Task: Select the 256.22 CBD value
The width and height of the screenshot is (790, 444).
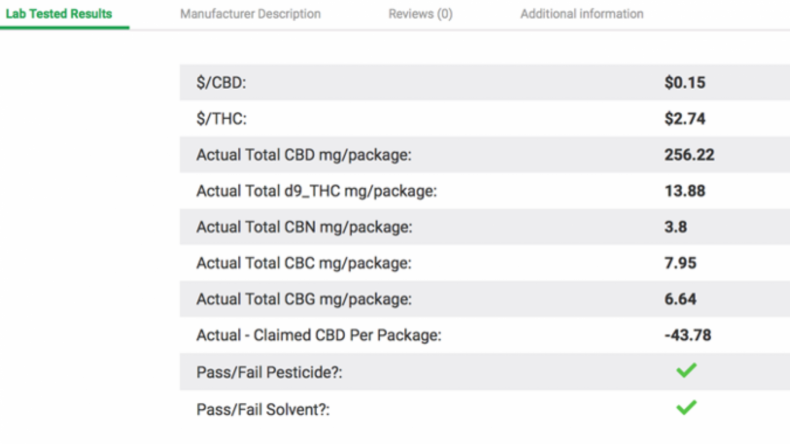Action: click(689, 155)
